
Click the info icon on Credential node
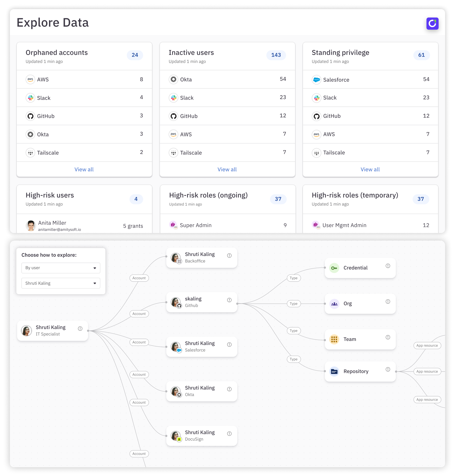388,266
